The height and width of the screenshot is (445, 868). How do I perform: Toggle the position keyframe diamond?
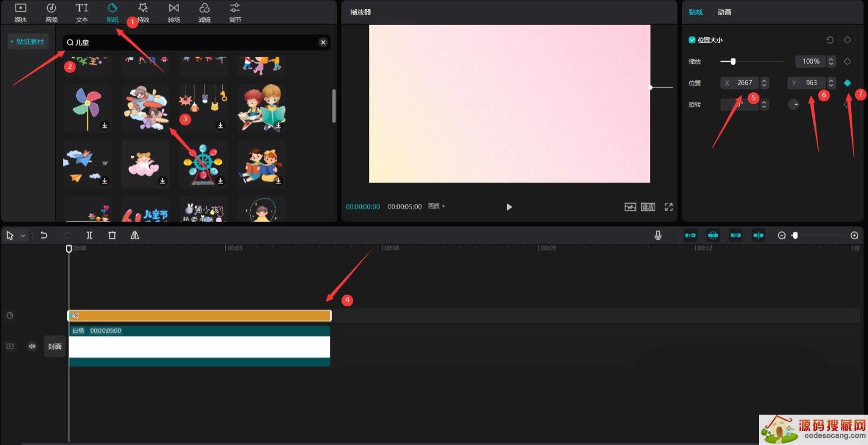(847, 83)
